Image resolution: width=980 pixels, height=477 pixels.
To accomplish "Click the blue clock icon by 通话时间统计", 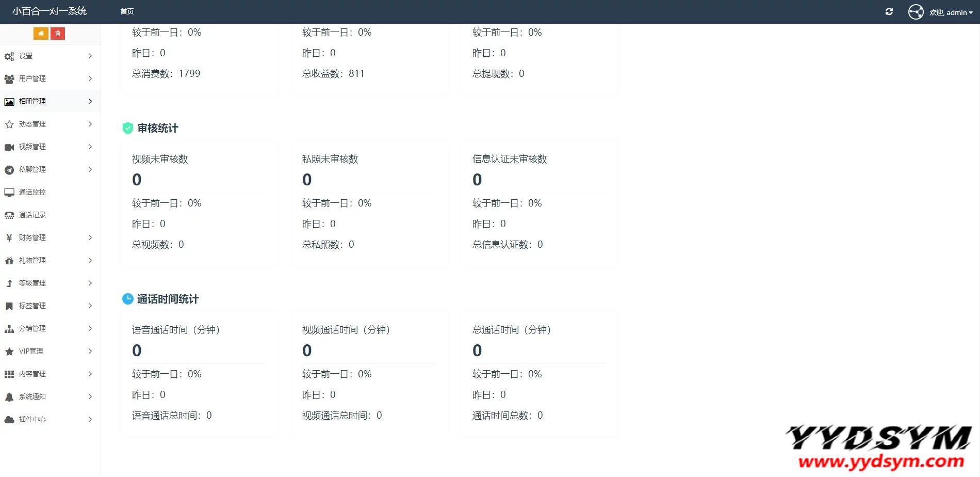I will [128, 299].
